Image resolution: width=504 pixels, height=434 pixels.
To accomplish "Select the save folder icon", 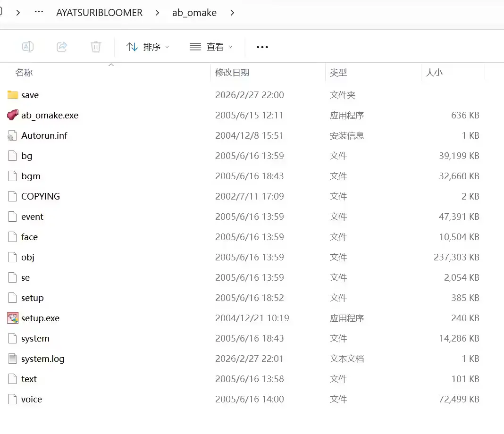I will 13,95.
